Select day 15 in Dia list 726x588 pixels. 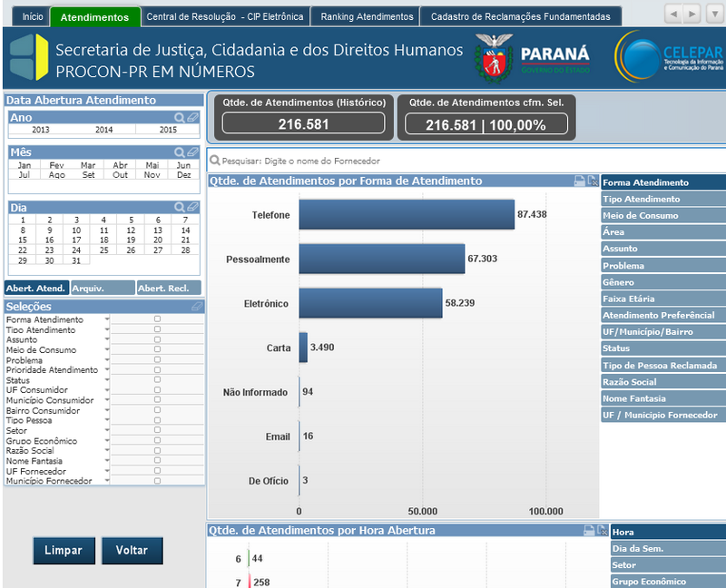tap(22, 240)
